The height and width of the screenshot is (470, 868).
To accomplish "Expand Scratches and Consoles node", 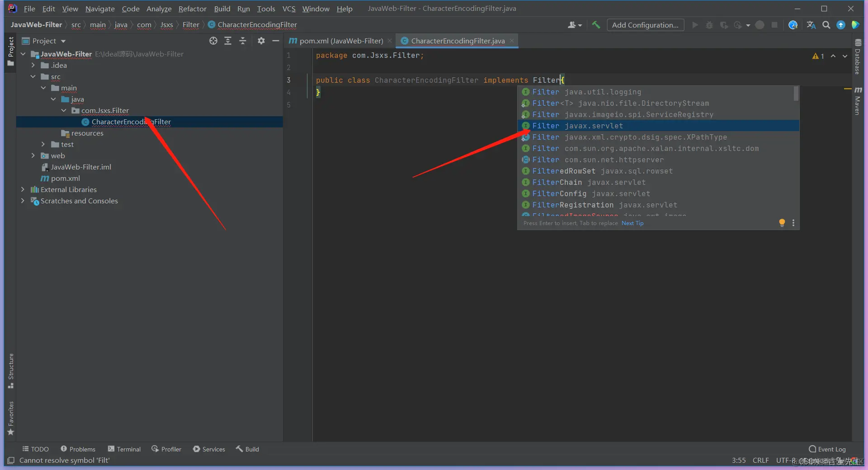I will [x=23, y=201].
